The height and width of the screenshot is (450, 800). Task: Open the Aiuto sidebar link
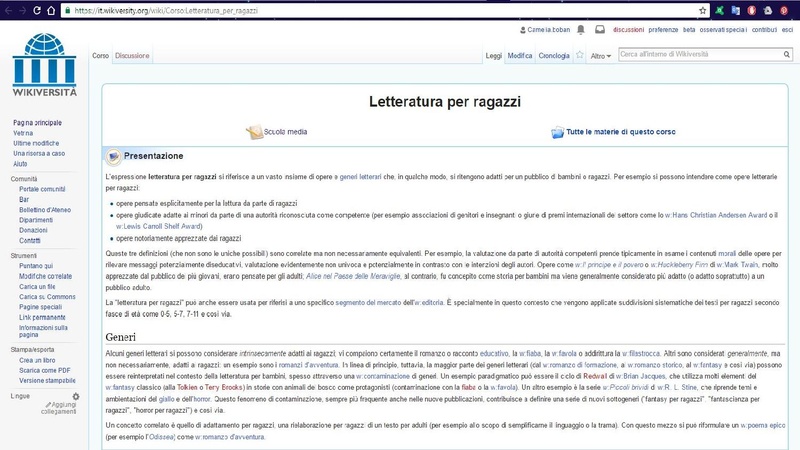pyautogui.click(x=20, y=164)
